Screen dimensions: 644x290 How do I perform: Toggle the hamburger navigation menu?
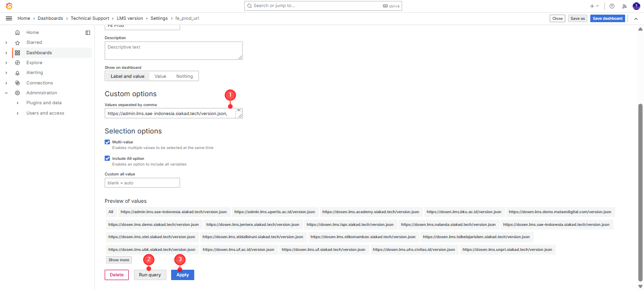[8, 18]
